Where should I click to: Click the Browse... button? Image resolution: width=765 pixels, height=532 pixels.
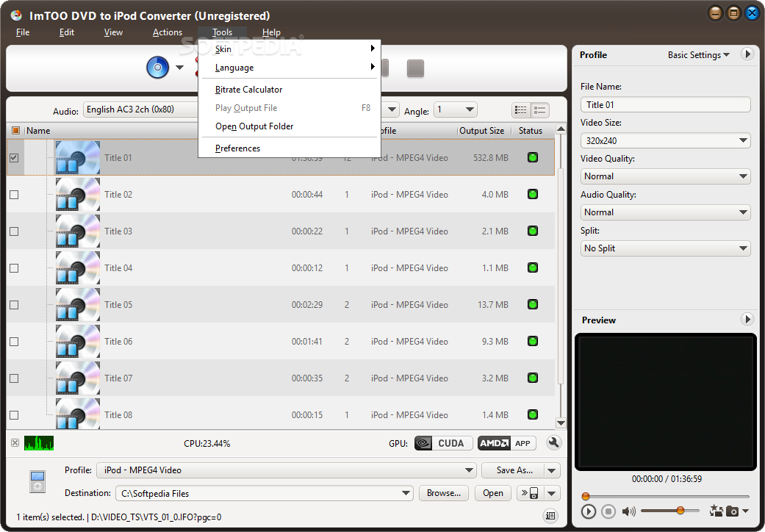click(443, 493)
